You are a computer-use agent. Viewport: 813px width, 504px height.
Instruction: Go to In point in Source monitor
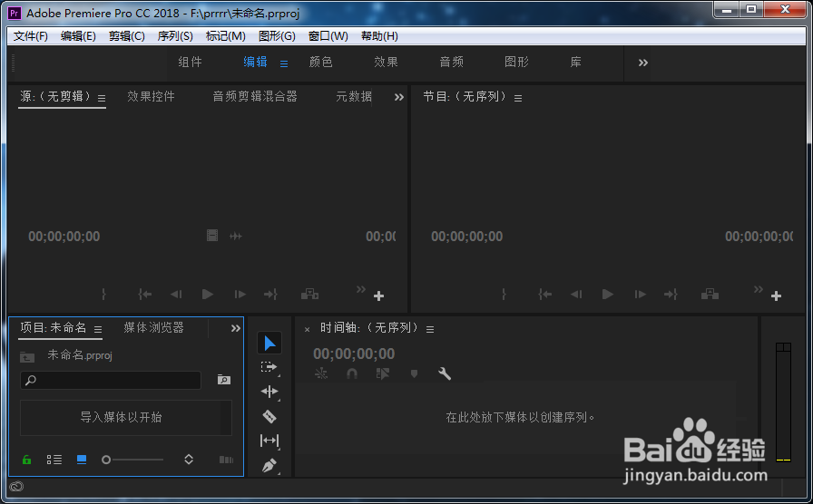144,295
